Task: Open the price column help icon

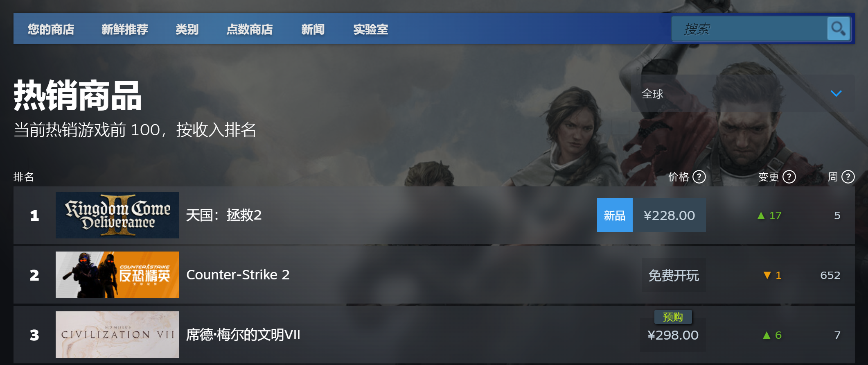Action: pos(699,177)
